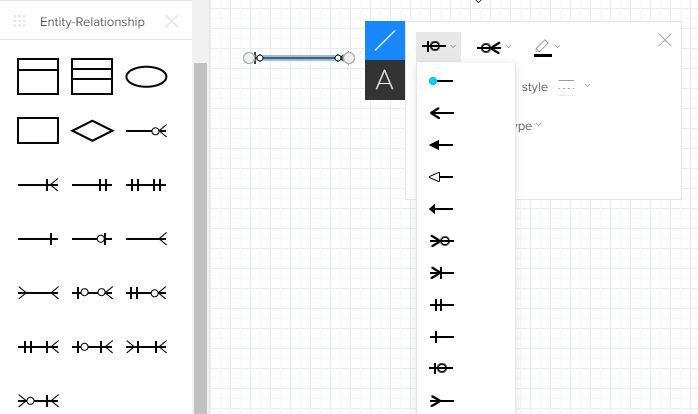Select the ellipse attribute shape
Image resolution: width=698 pixels, height=414 pixels.
pos(146,76)
